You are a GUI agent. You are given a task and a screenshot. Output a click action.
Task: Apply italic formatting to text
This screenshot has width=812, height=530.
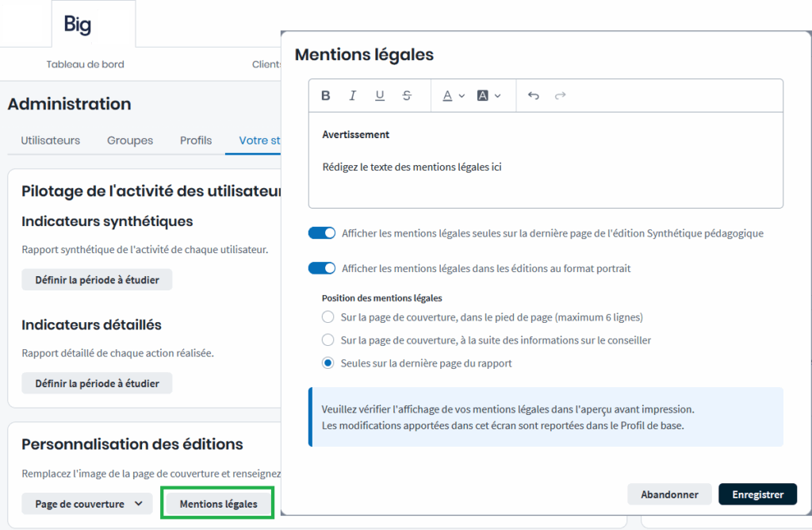pos(353,96)
